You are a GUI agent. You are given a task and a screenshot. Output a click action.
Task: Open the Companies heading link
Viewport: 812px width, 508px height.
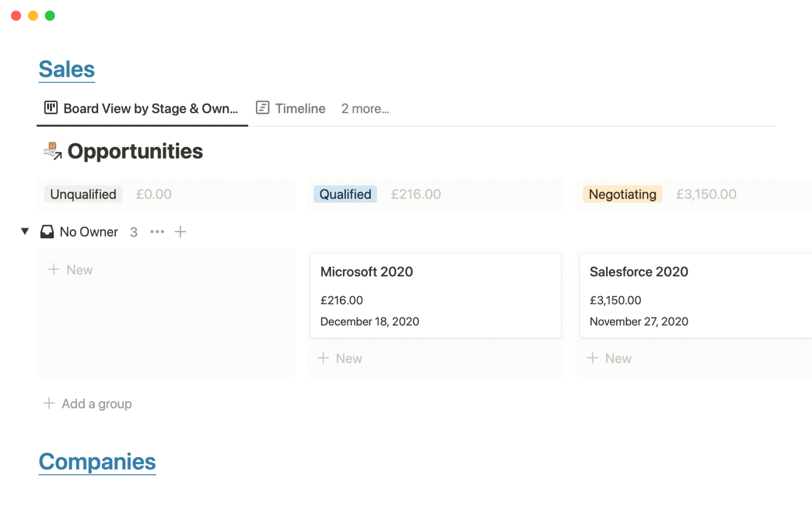97,461
